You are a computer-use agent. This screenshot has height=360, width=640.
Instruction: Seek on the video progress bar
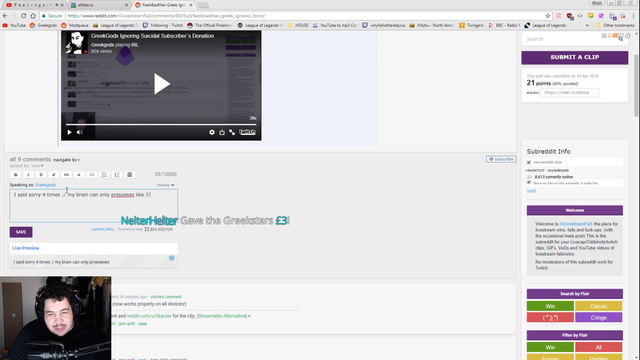(x=161, y=124)
